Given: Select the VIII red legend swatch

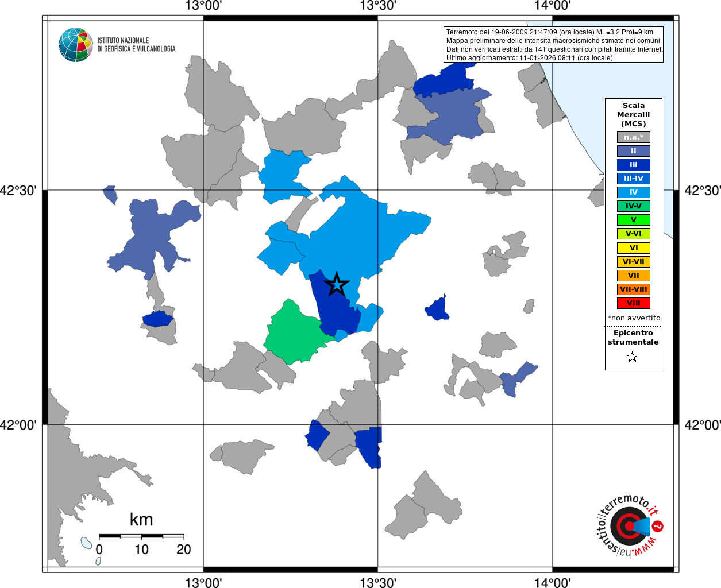Looking at the screenshot, I should point(634,303).
